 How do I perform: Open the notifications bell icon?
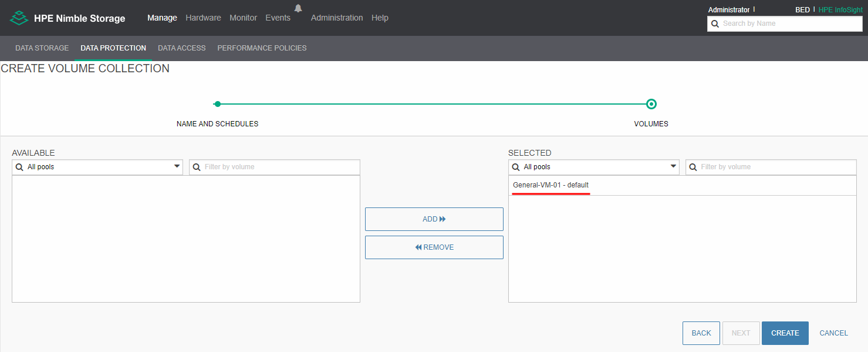(298, 8)
